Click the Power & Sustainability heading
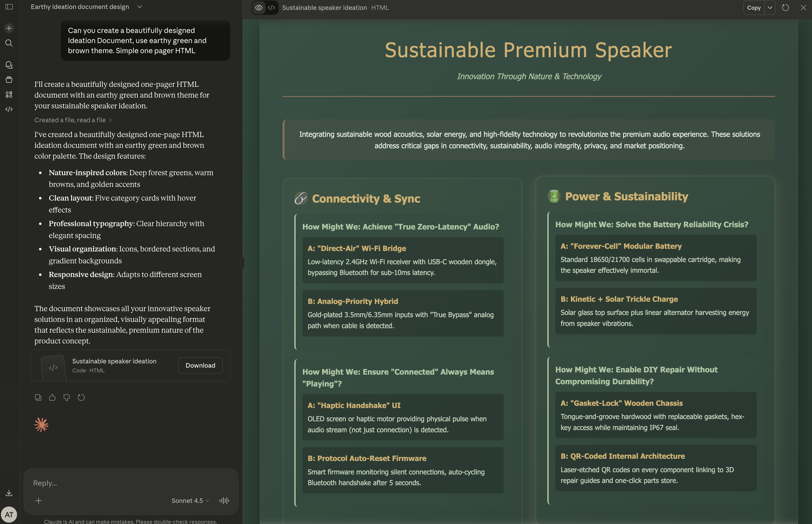 [626, 196]
